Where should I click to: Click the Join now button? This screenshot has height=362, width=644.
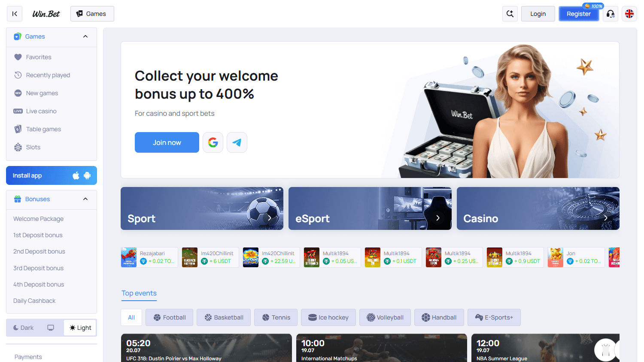(x=167, y=142)
